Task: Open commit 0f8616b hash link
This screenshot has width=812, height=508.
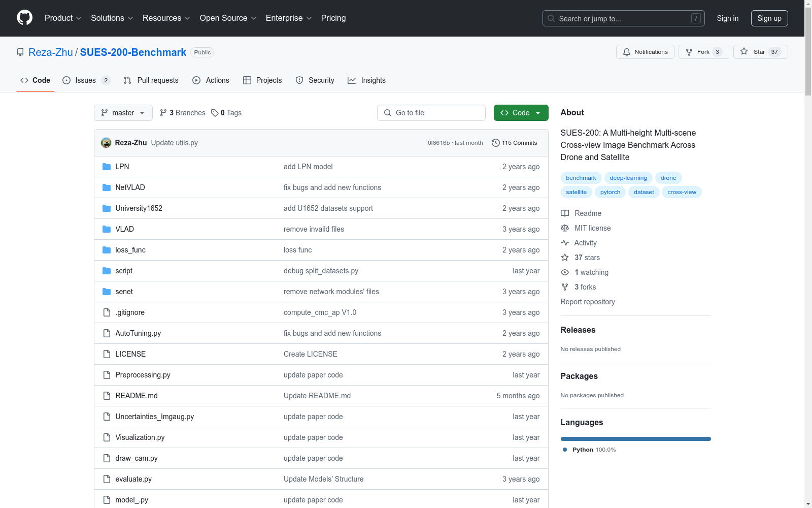Action: [x=438, y=143]
